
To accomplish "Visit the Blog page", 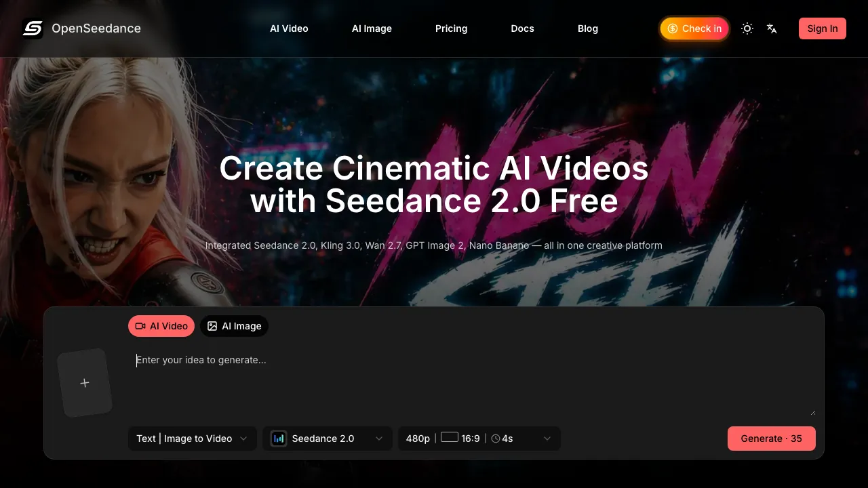I will click(x=588, y=28).
